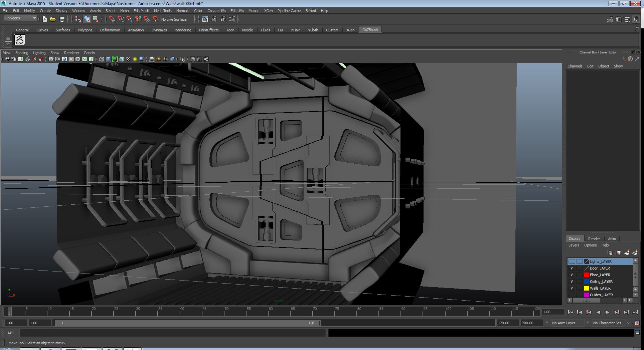Viewport: 644px width, 350px height.
Task: Render the current frame clapperboard icon
Action: pyautogui.click(x=214, y=19)
